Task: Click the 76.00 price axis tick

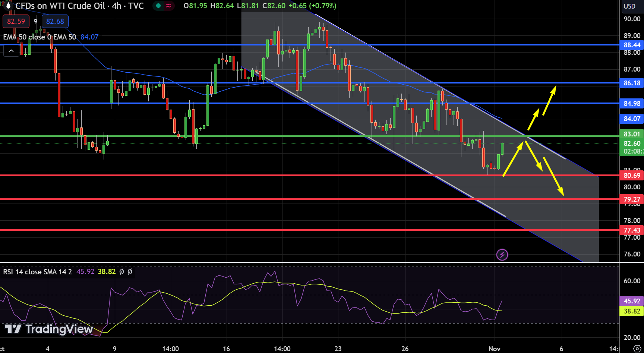Action: (x=632, y=254)
